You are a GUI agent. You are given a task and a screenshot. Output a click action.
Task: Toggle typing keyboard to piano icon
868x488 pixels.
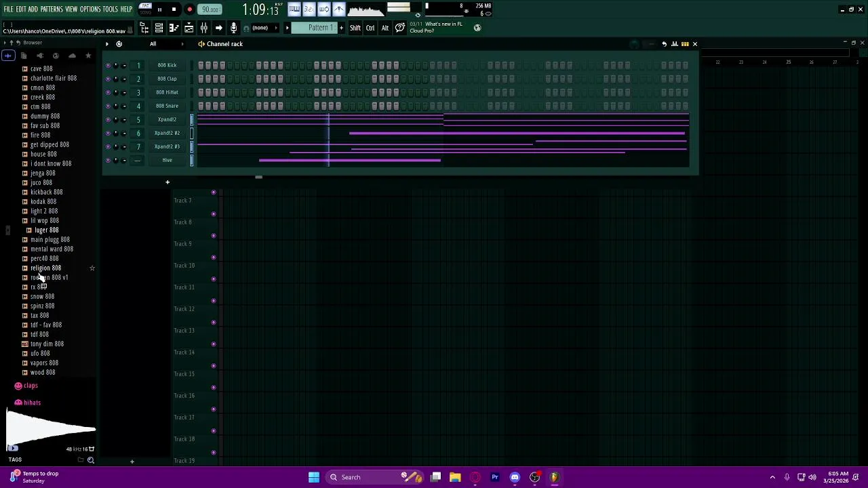294,9
